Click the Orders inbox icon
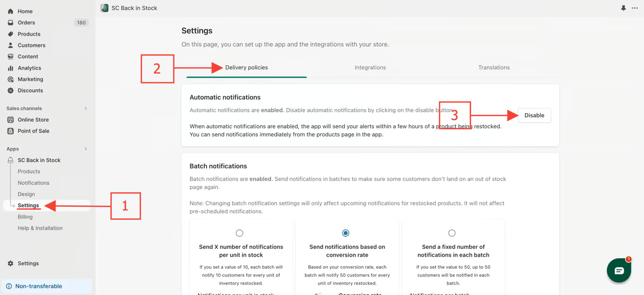 (10, 23)
